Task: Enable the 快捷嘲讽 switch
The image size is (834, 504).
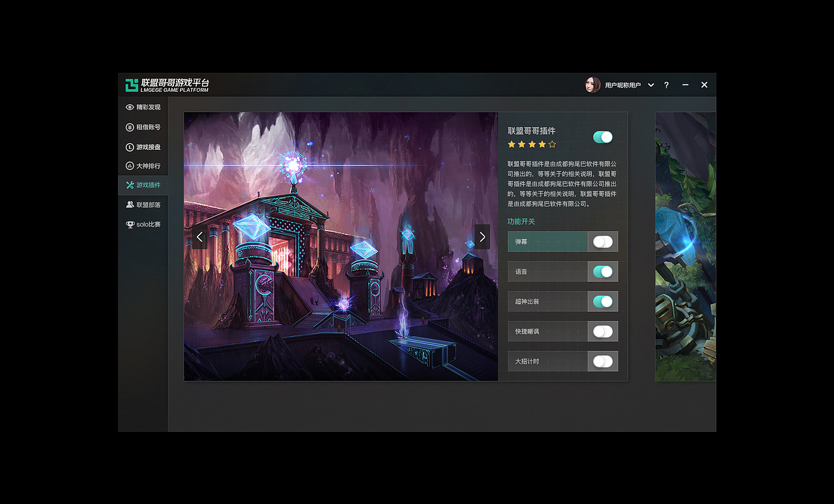Action: 603,331
